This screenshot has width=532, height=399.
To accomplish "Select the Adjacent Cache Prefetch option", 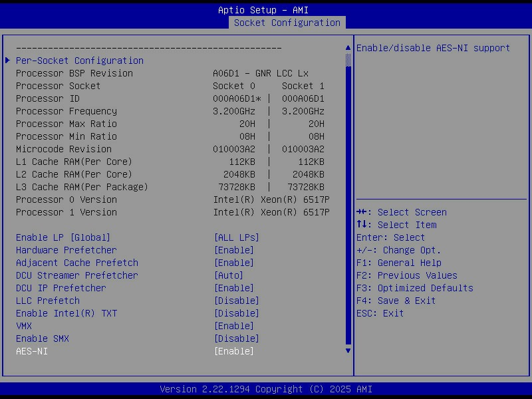I will 76,263.
